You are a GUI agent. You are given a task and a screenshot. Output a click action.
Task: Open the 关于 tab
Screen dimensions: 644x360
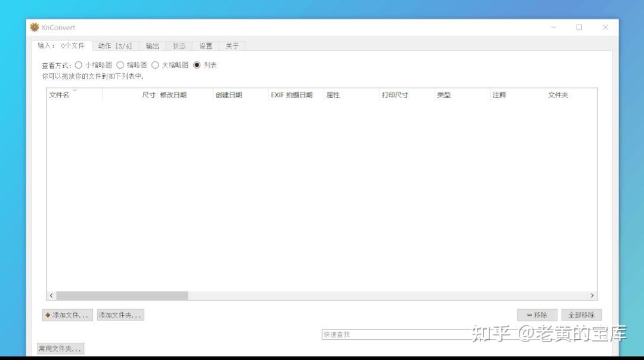point(232,46)
